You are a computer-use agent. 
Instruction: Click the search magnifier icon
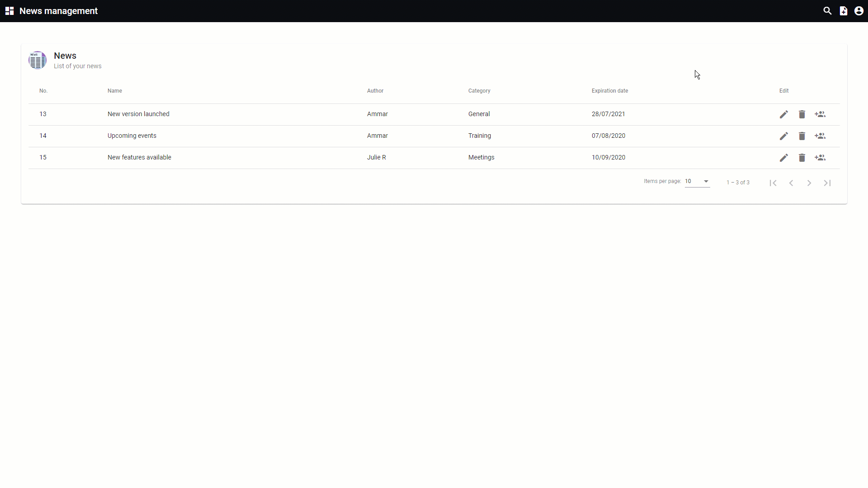pos(827,11)
